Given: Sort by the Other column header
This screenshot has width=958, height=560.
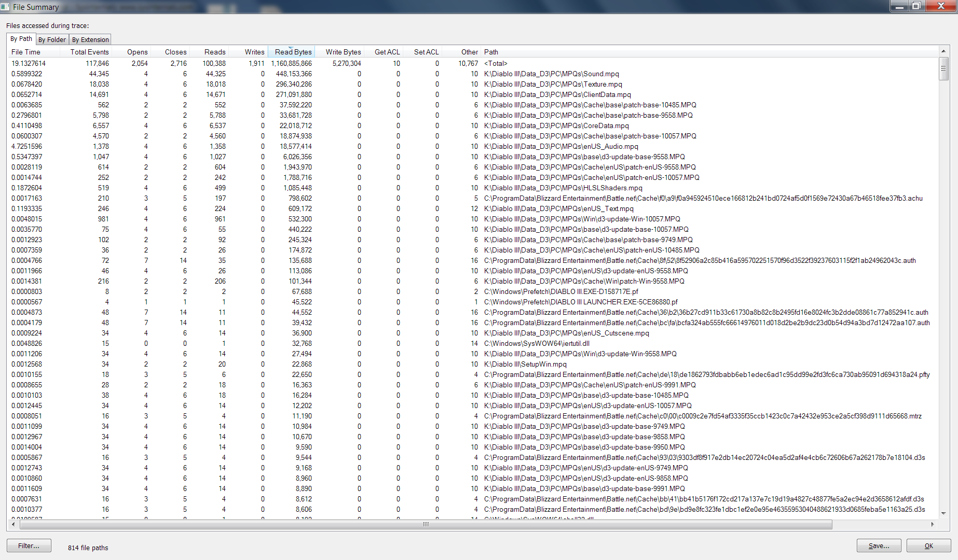Looking at the screenshot, I should click(x=461, y=52).
